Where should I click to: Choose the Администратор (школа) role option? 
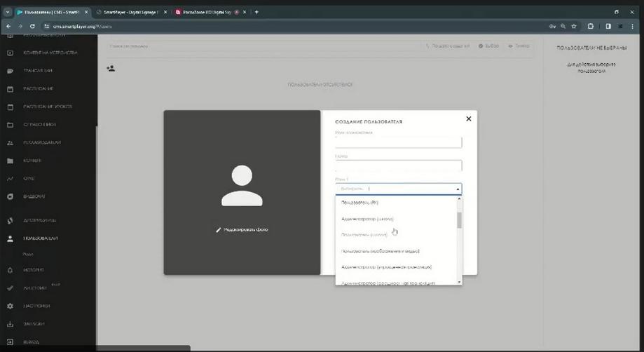pos(367,219)
